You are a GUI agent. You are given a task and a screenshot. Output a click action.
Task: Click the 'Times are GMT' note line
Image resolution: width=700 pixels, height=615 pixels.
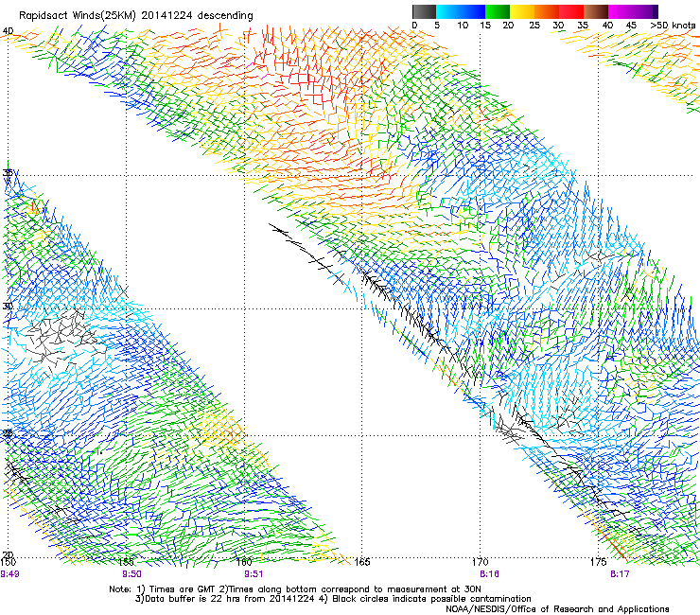(294, 589)
